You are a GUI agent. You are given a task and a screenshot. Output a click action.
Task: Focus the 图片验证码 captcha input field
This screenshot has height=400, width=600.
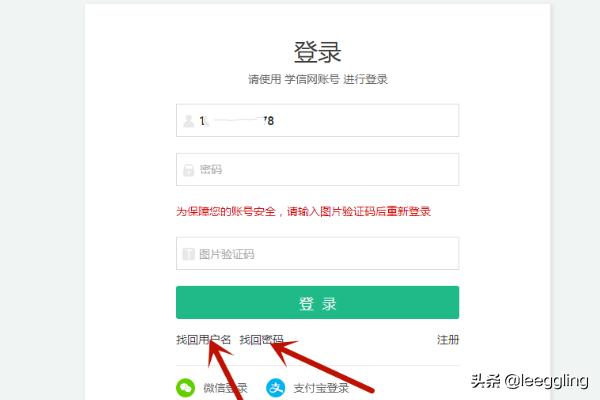coord(317,253)
